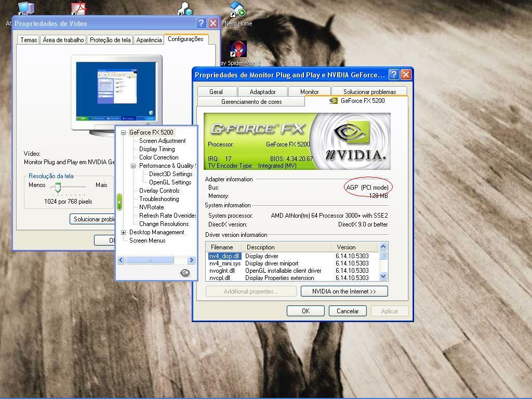532x399 pixels.
Task: Click the flyout menu right scroll arrow
Action: point(191,260)
